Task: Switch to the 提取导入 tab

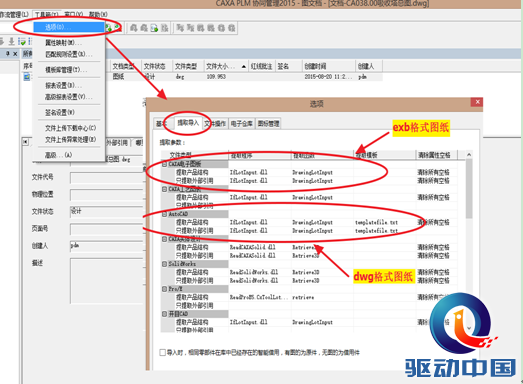Action: (x=188, y=123)
